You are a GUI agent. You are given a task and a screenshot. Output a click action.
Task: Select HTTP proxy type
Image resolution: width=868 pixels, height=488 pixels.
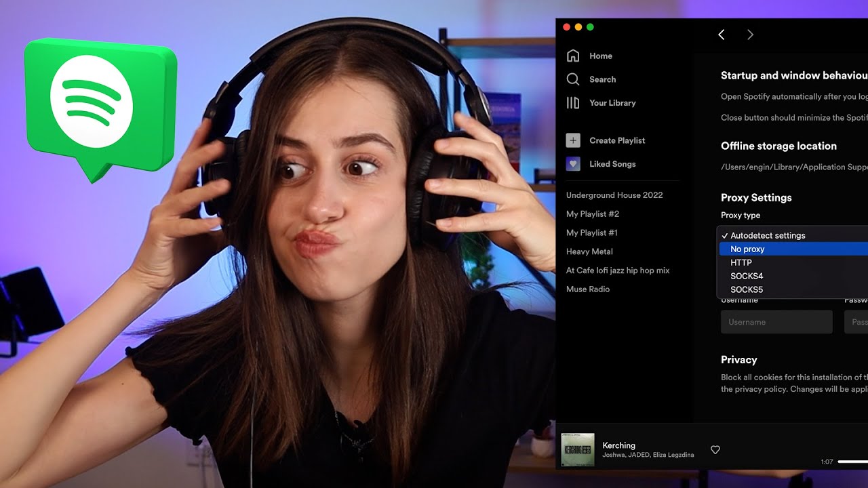tap(793, 262)
